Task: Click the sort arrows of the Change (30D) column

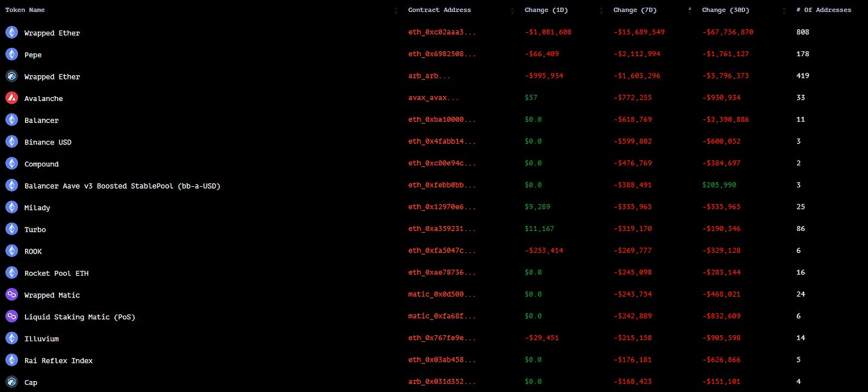Action: (784, 10)
